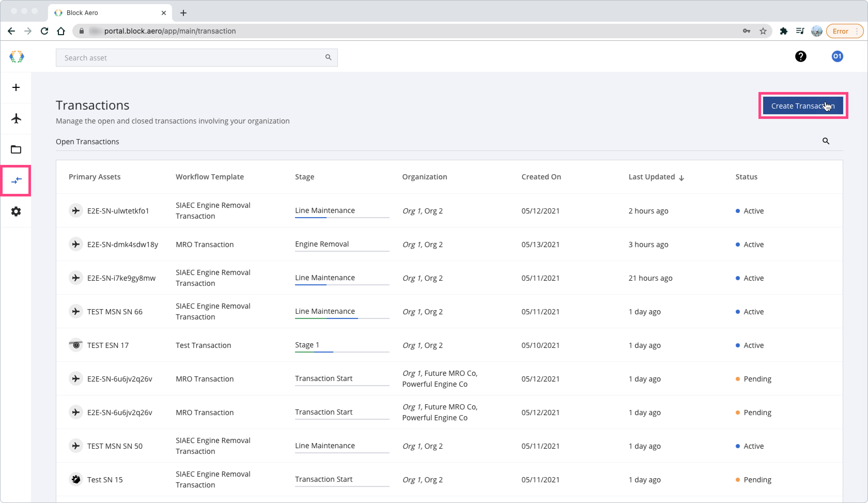Open the TEST MSN SN 66 row
Viewport: 868px width, 503px height.
(449, 311)
